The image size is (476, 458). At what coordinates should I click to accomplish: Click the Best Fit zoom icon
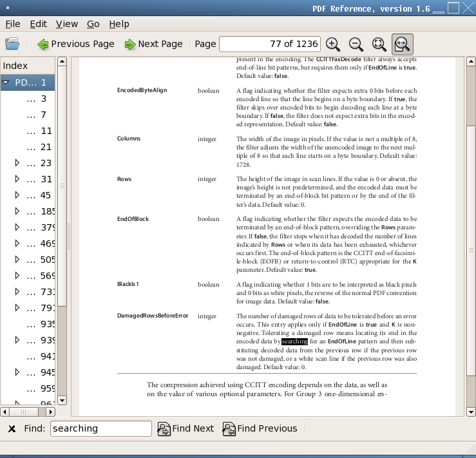pos(379,44)
